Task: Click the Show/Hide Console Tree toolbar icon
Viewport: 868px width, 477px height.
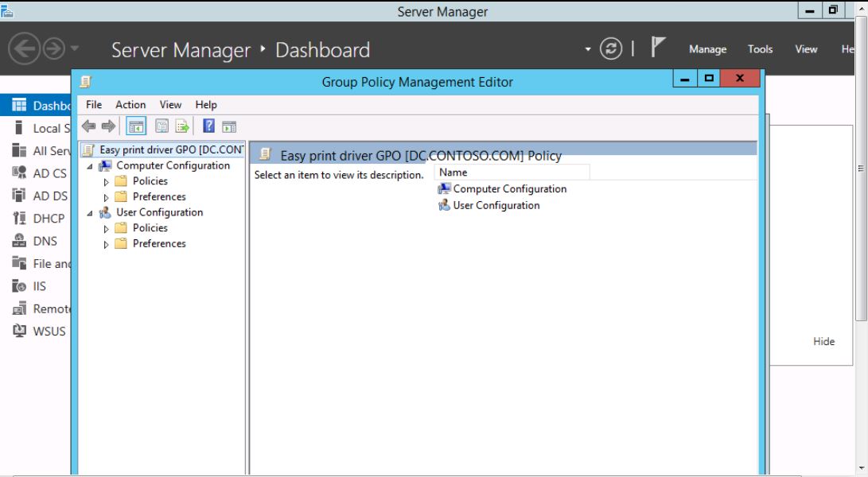Action: (136, 126)
